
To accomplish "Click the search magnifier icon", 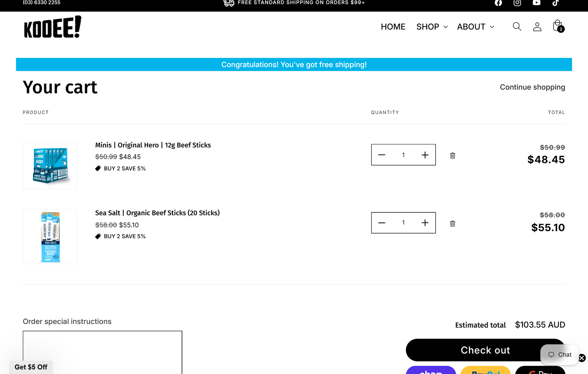I will pos(517,27).
